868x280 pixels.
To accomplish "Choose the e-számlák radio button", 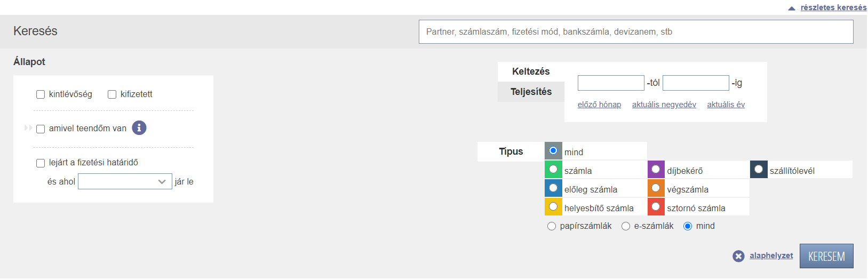I will (626, 226).
